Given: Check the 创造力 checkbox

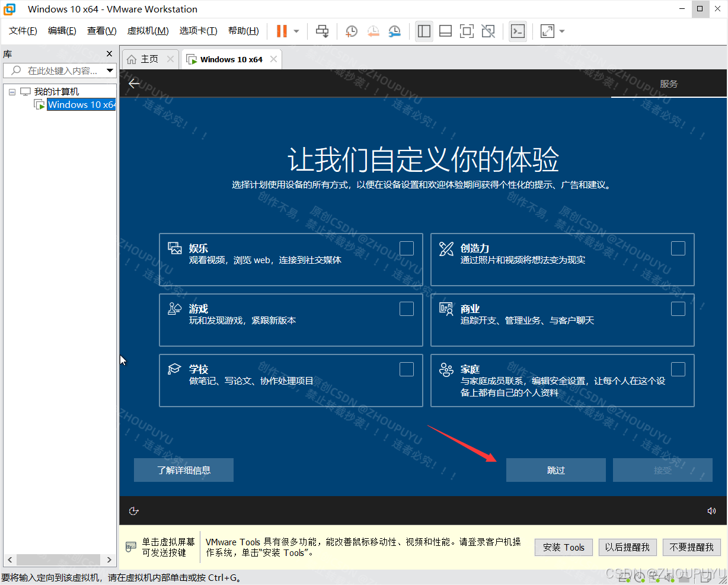Looking at the screenshot, I should 678,248.
